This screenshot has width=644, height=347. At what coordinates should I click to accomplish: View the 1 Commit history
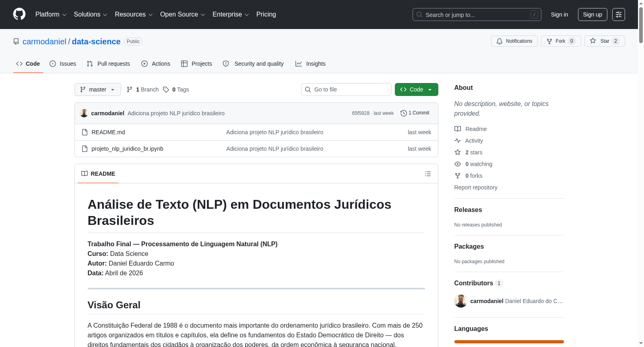415,113
